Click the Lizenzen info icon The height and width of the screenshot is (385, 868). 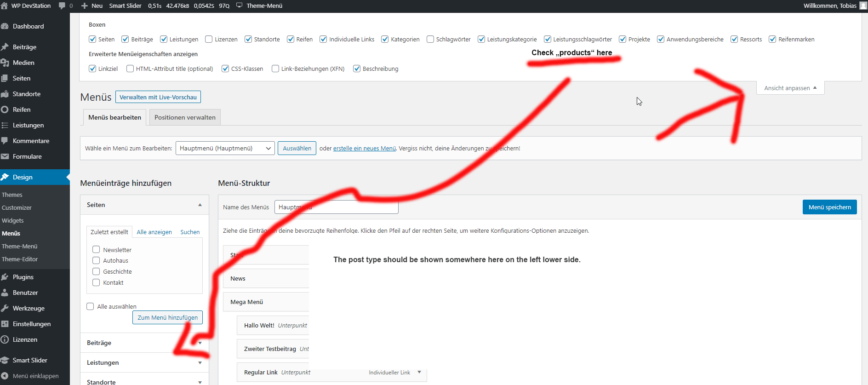pos(5,339)
